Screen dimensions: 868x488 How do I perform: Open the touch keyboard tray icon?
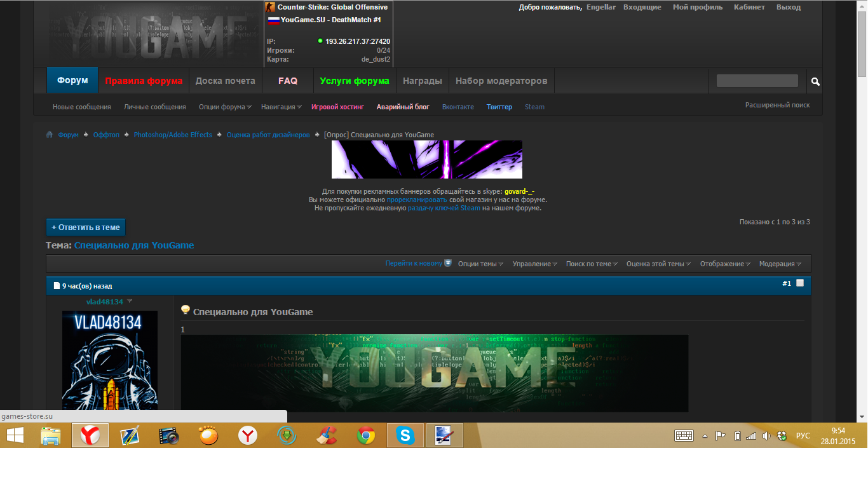pos(684,436)
